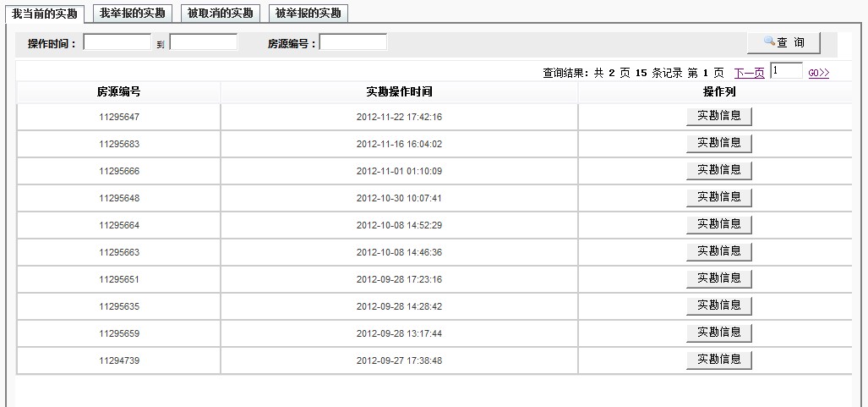Click the 实勘操作时间 column header
The image size is (868, 407).
[399, 92]
